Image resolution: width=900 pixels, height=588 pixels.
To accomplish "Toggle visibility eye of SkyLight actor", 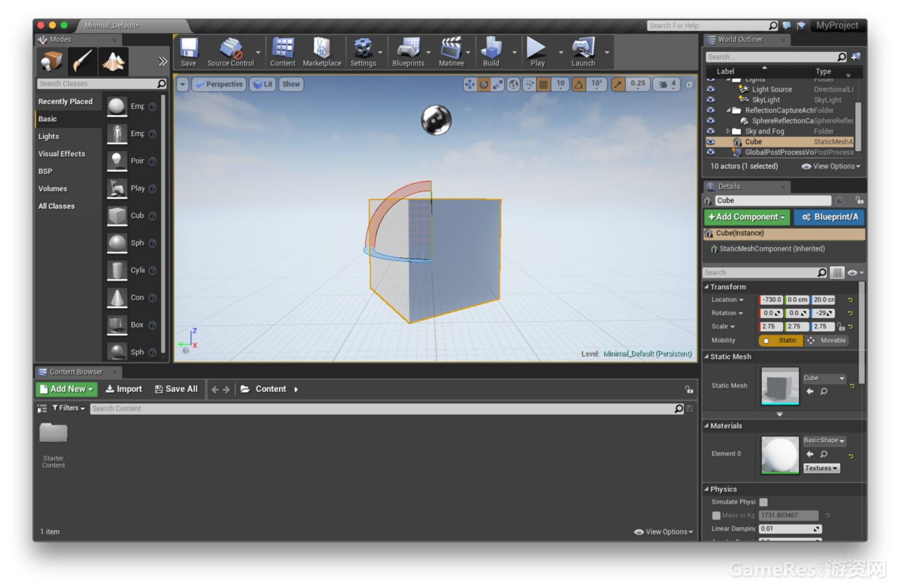I will (710, 99).
